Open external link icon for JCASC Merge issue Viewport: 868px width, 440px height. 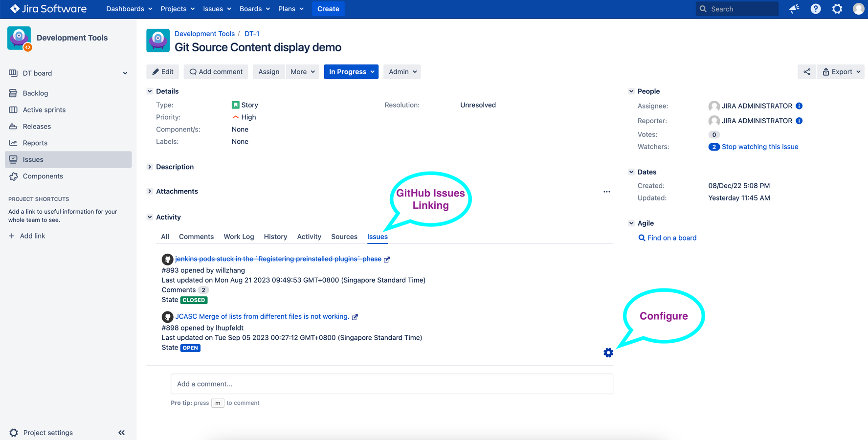tap(355, 317)
